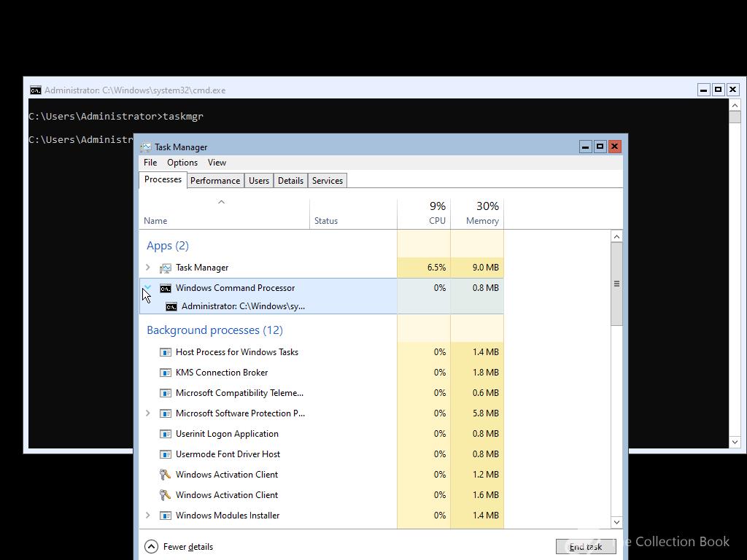Click the KMS Connection Broker icon
Screen dimensions: 747x560
[166, 373]
